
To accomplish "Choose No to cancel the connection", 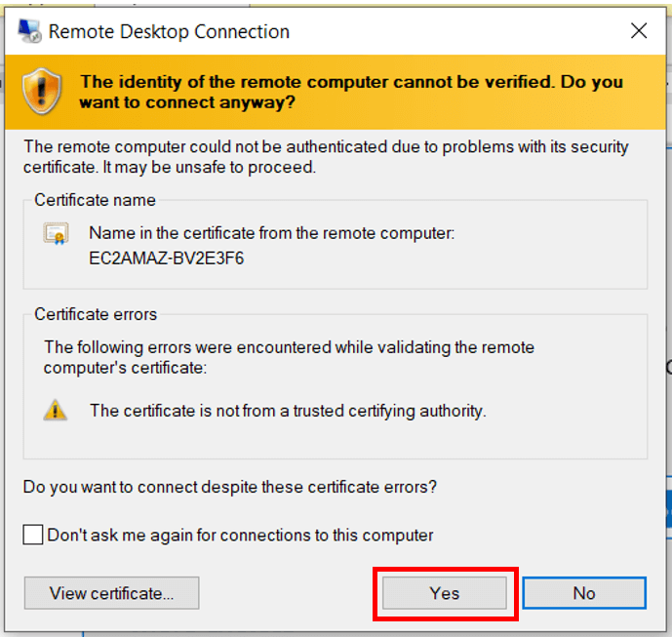I will (x=583, y=592).
